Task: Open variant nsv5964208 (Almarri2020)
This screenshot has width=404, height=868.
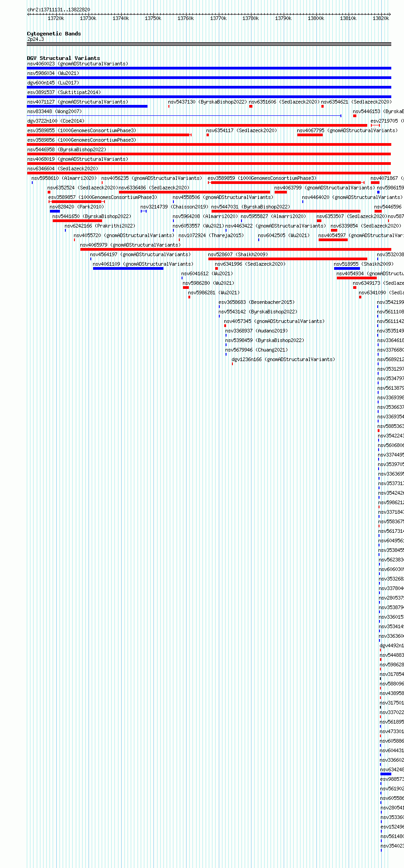Action: pyautogui.click(x=205, y=216)
